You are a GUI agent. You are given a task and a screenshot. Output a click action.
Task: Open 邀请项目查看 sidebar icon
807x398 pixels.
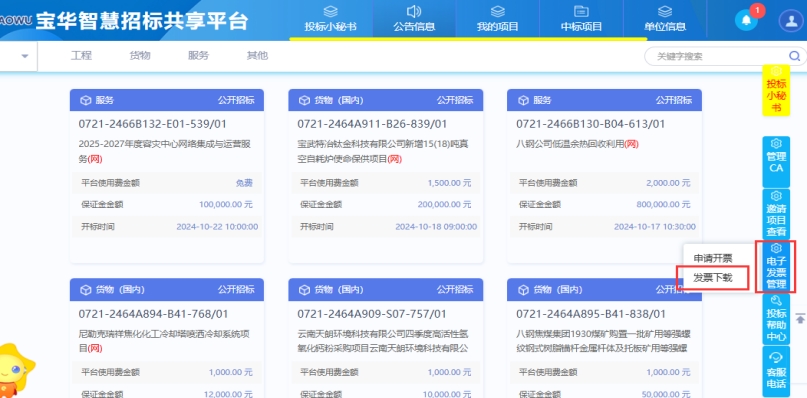point(776,213)
